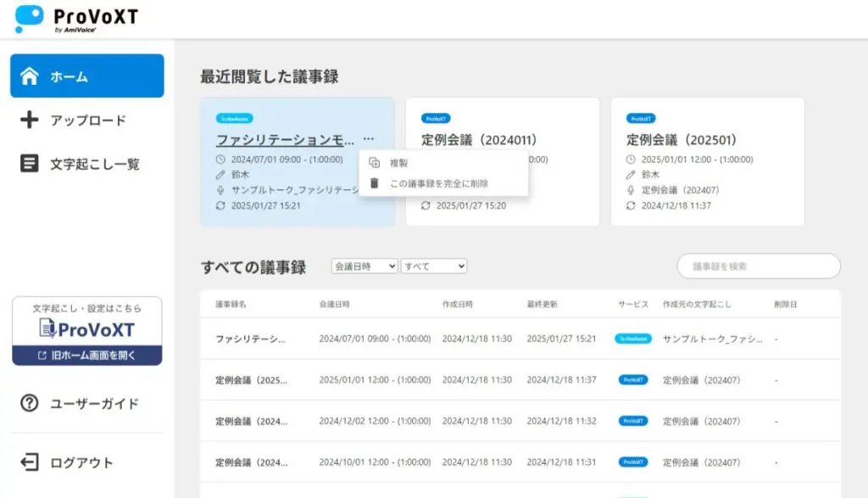This screenshot has width=868, height=498.
Task: Click the refresh icon on the 定例会議（202501） card
Action: coord(631,205)
